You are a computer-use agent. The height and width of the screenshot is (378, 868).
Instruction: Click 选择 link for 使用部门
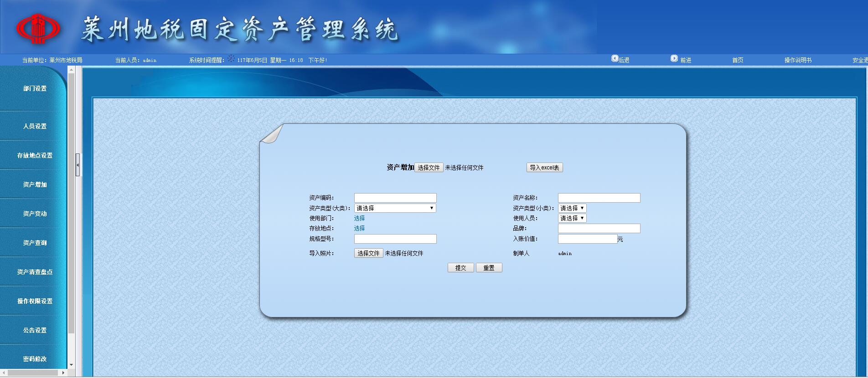coord(359,218)
